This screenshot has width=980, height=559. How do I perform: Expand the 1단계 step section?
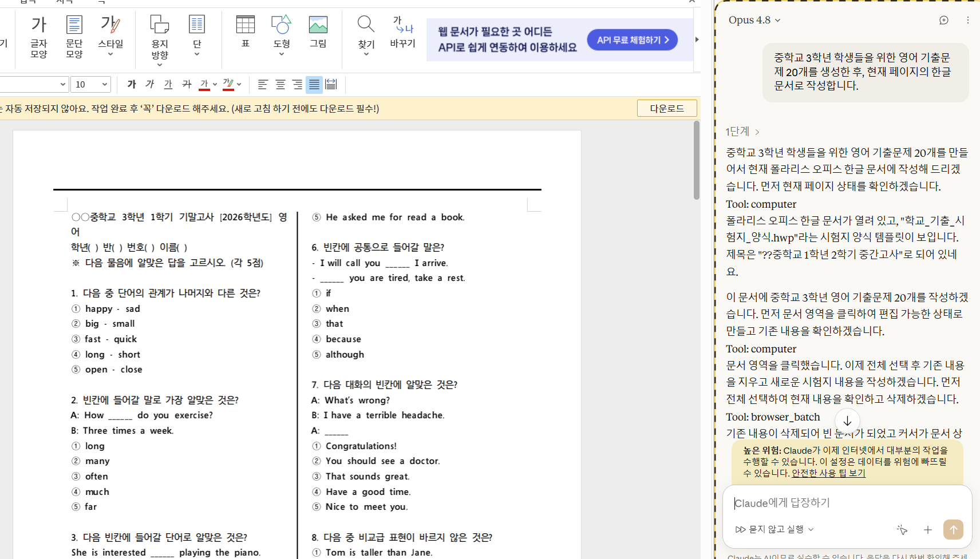point(742,132)
